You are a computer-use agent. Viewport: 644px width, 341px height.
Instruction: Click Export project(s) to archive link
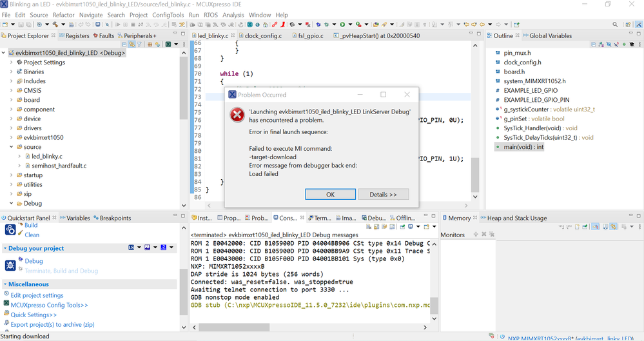[x=53, y=325]
